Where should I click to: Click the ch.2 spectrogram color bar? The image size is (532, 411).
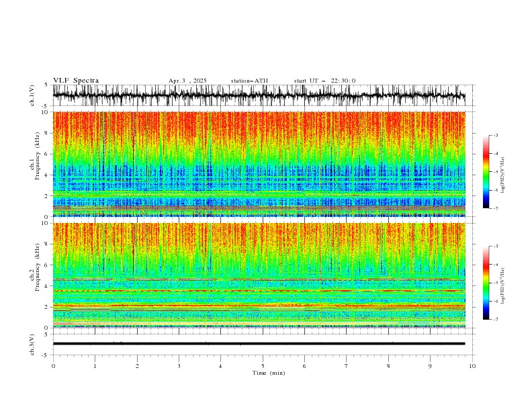click(x=486, y=283)
